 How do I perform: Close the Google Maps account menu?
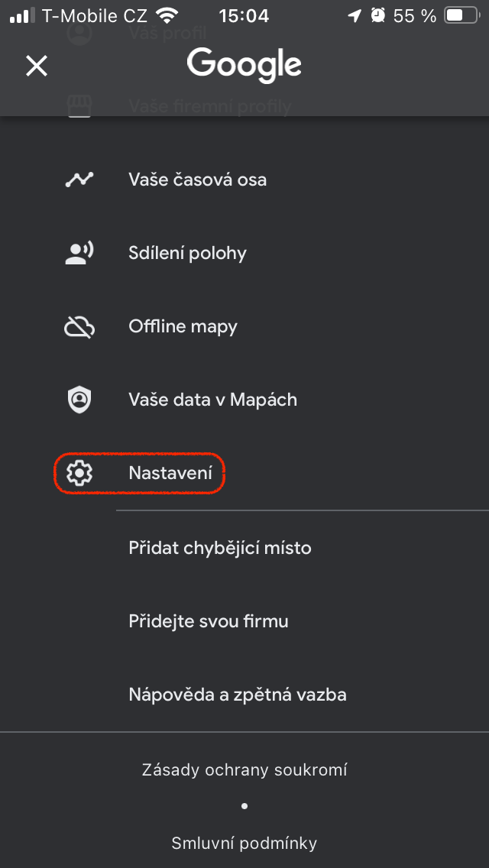tap(37, 66)
